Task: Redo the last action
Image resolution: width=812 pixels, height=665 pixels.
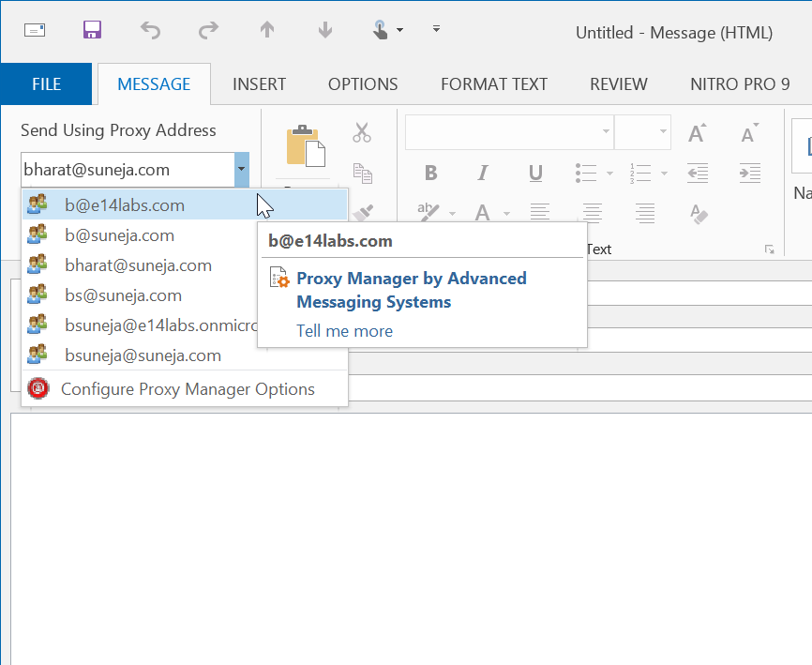Action: (209, 30)
